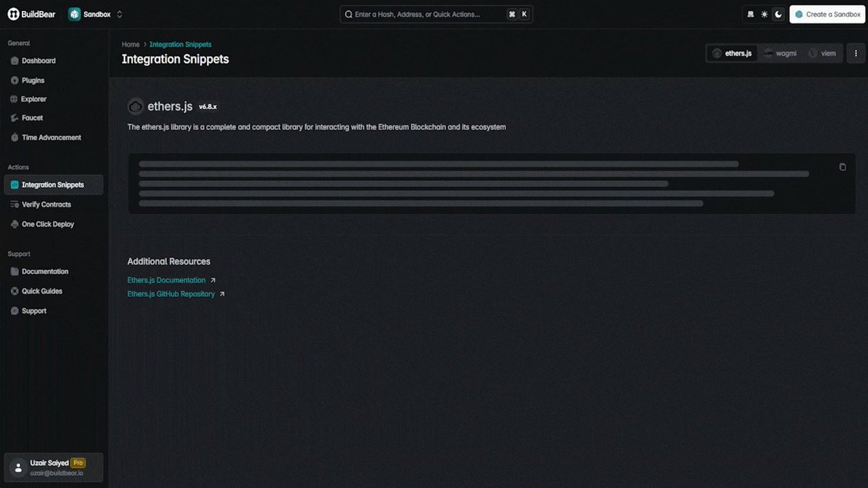Click the Pro badge
Image resolution: width=868 pixels, height=488 pixels.
point(79,463)
